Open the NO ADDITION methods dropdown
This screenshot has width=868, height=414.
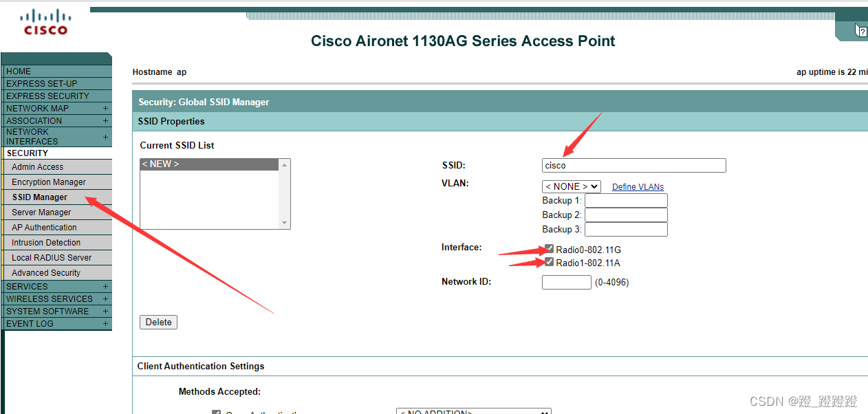pos(473,411)
